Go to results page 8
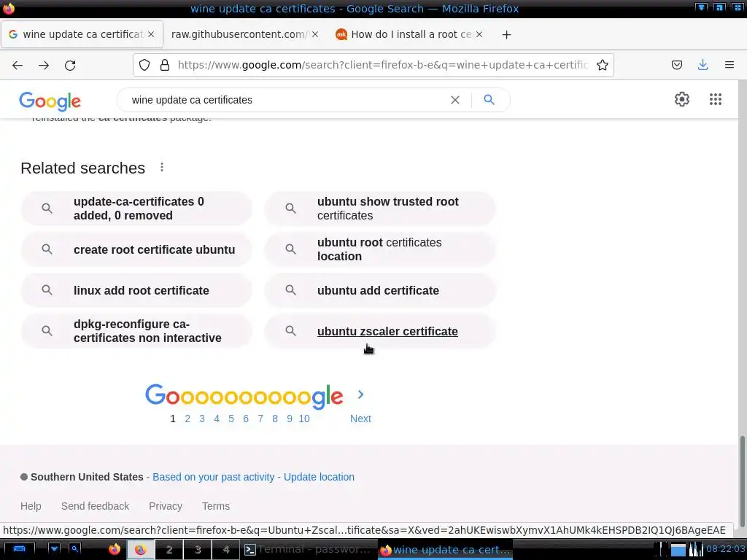The width and height of the screenshot is (747, 560). [x=275, y=419]
